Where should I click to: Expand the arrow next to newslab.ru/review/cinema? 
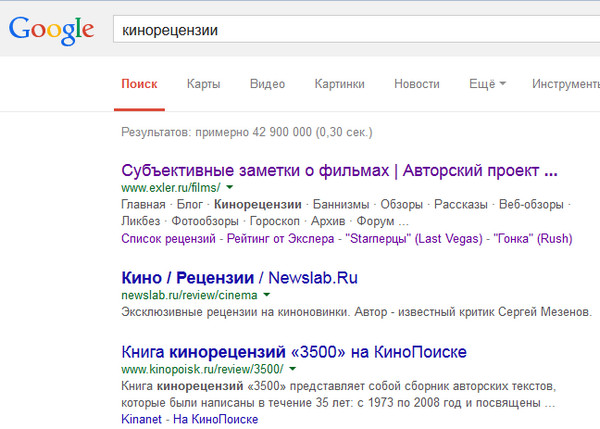click(x=266, y=295)
